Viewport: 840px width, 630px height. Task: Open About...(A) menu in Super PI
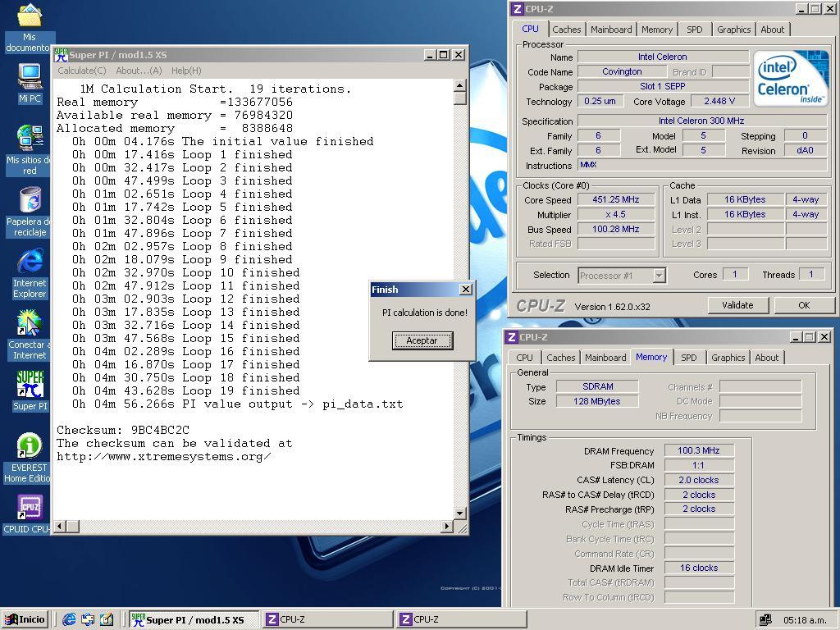[139, 71]
